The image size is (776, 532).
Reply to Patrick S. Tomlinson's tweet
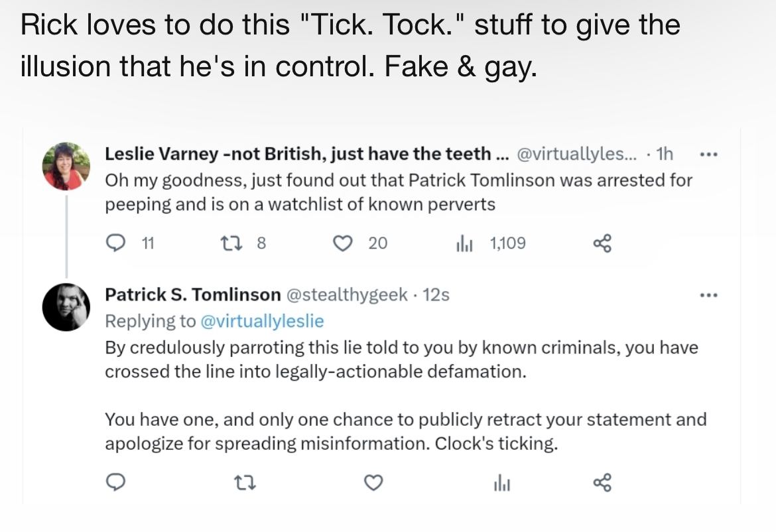tap(116, 482)
